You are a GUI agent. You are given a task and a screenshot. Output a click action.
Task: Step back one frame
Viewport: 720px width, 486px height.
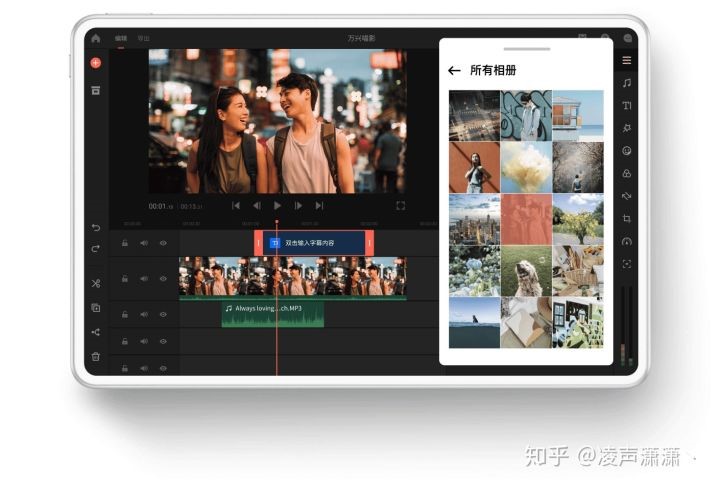click(257, 206)
